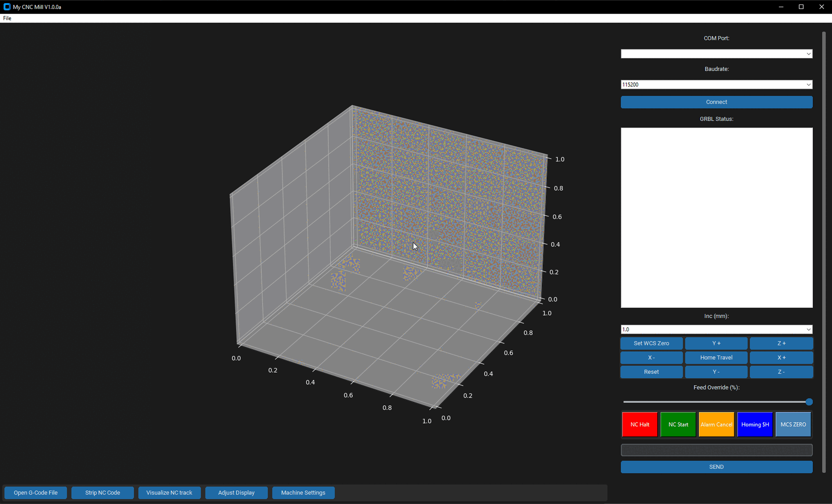Image resolution: width=832 pixels, height=504 pixels.
Task: Click the application icon in the title bar
Action: [x=7, y=7]
